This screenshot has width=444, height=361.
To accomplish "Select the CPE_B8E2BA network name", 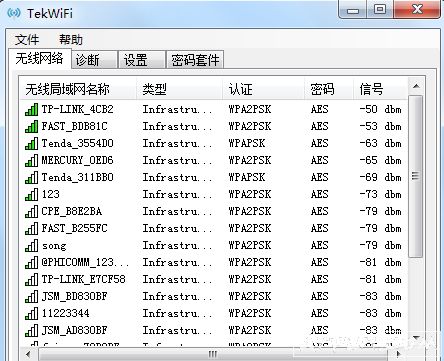I will (72, 211).
